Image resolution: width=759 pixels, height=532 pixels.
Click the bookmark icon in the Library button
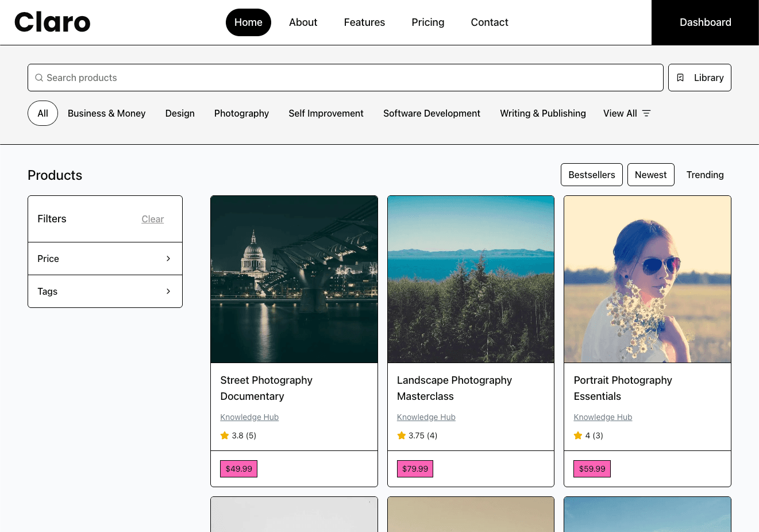680,78
